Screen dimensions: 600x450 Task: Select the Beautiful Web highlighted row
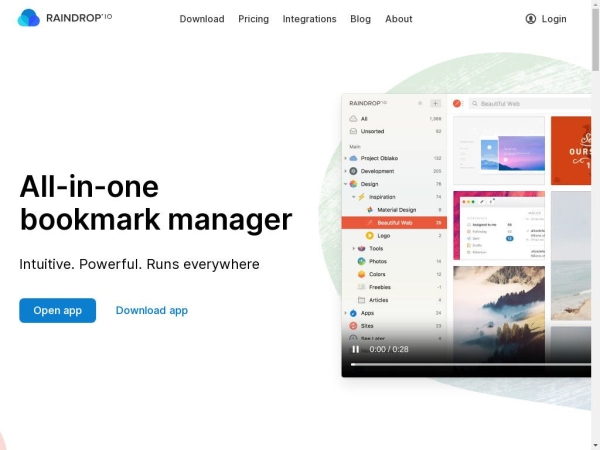(x=394, y=223)
